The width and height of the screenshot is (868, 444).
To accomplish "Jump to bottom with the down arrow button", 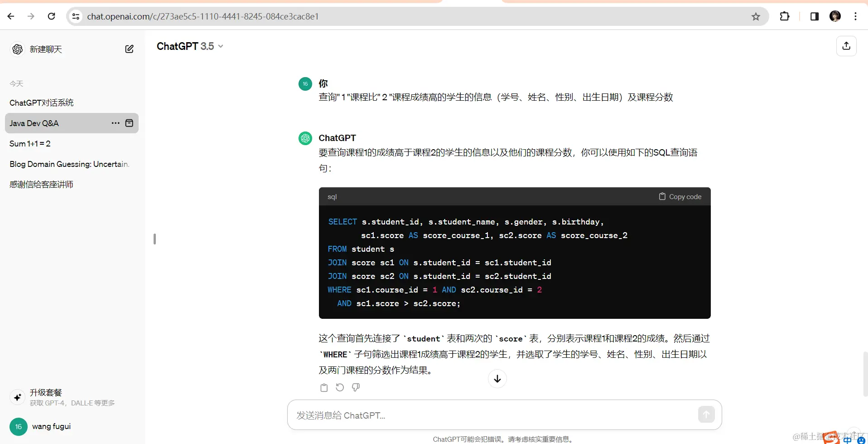I will click(497, 379).
